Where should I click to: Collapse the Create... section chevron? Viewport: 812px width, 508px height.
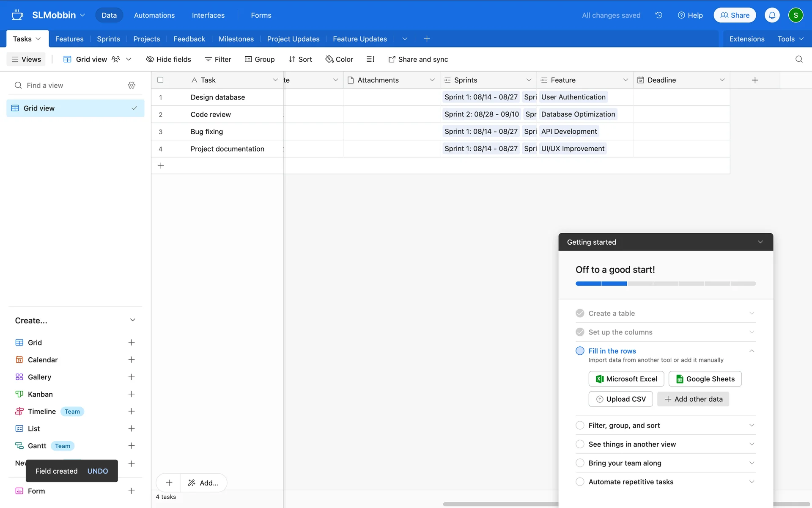(132, 320)
